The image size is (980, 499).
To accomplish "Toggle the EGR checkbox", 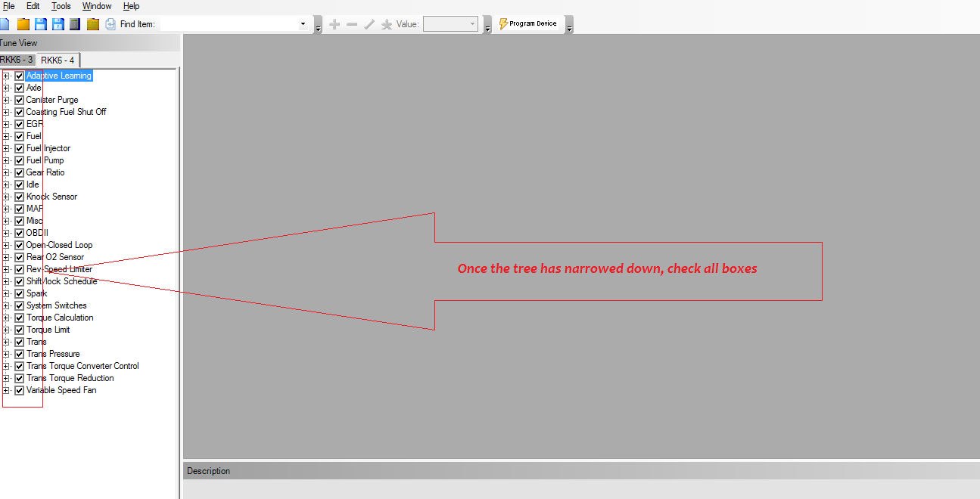I will coord(20,124).
